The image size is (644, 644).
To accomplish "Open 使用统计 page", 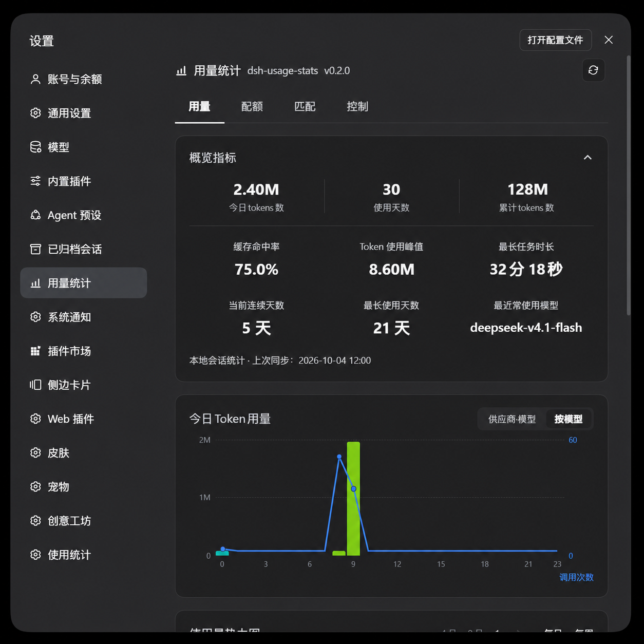I will click(x=84, y=555).
